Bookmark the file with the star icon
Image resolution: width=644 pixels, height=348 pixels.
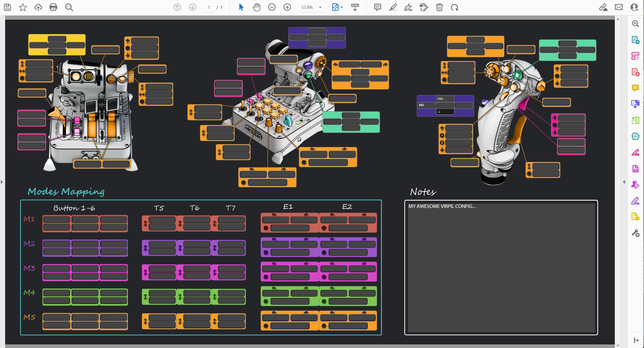23,7
